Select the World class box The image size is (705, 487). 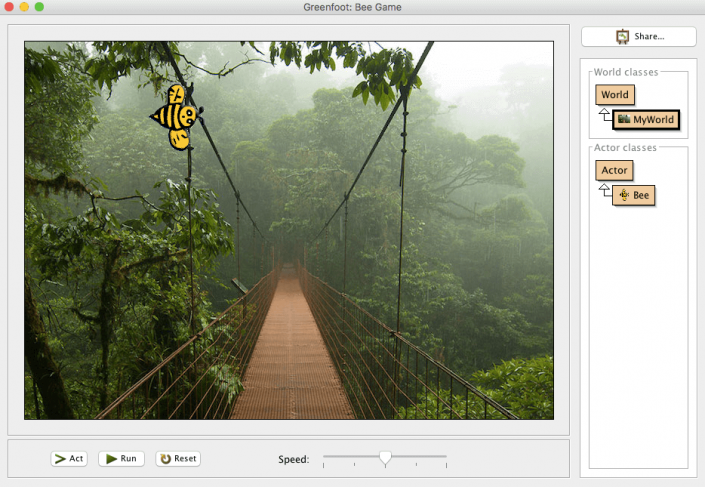[615, 95]
